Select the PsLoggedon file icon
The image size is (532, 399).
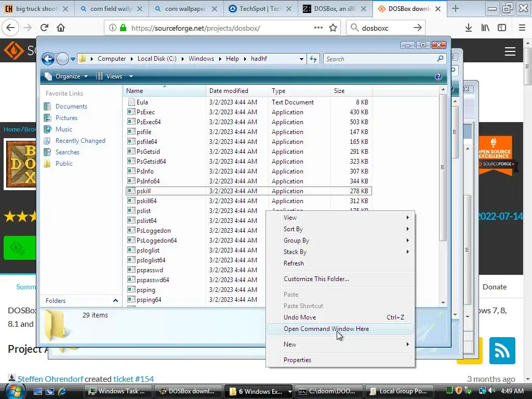pos(131,230)
